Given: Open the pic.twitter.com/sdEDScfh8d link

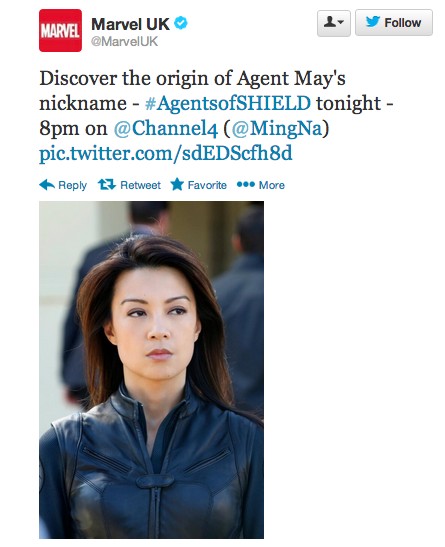Looking at the screenshot, I should (x=166, y=153).
